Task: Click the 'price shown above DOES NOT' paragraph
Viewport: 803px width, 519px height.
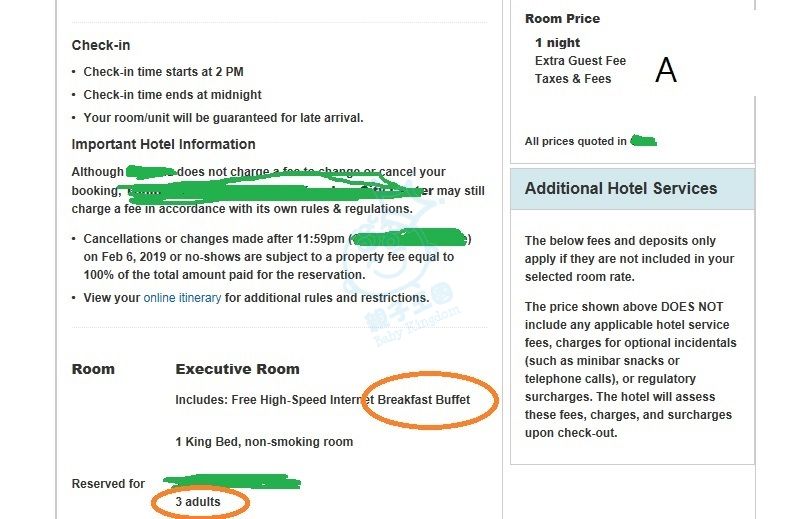Action: tap(630, 370)
